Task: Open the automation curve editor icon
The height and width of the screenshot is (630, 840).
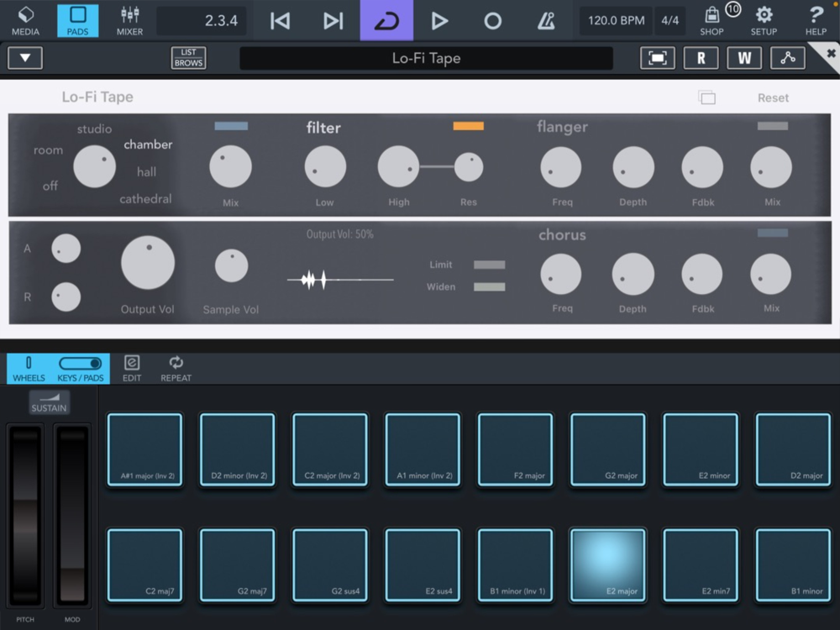Action: tap(788, 58)
